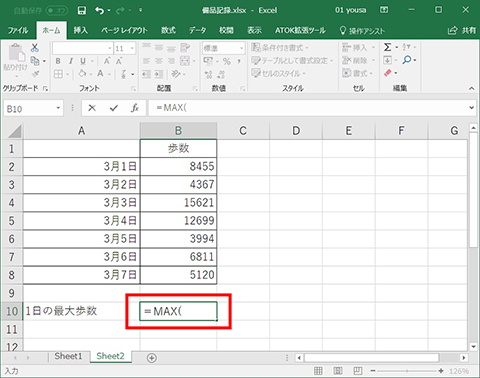Open the Quick Access Toolbar customize dropdown

(x=141, y=11)
